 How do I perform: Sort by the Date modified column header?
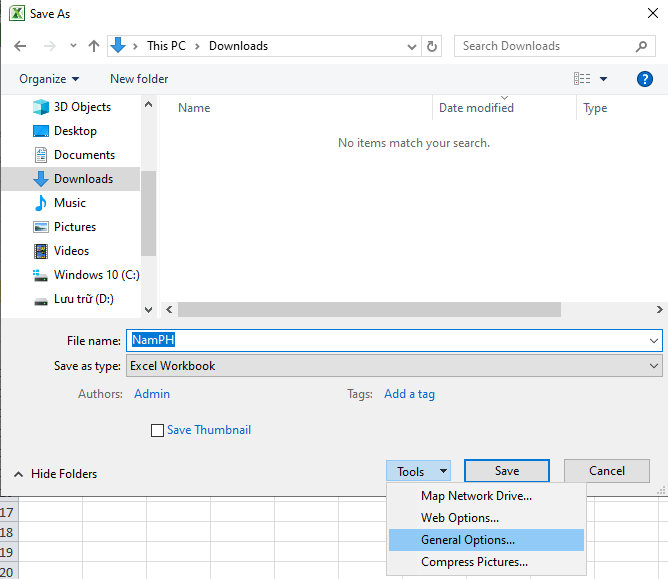point(476,108)
